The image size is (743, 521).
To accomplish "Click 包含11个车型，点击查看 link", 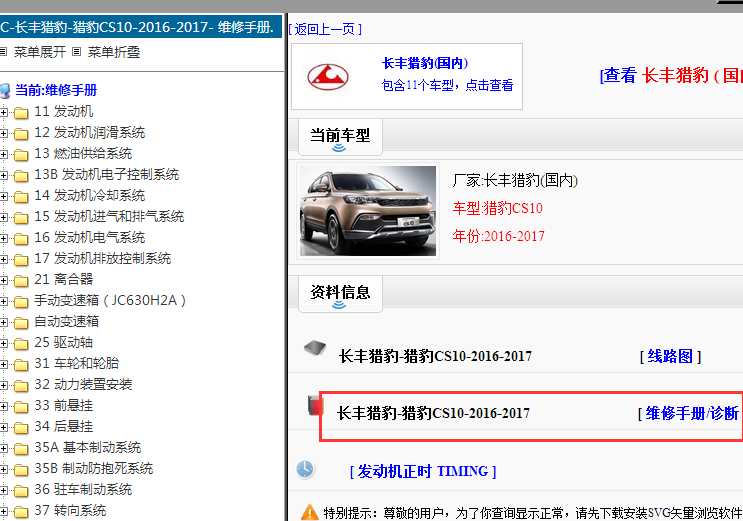I will [447, 85].
